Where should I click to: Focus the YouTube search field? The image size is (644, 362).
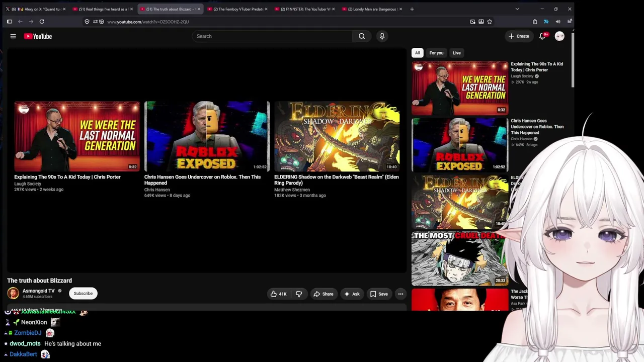coord(272,36)
